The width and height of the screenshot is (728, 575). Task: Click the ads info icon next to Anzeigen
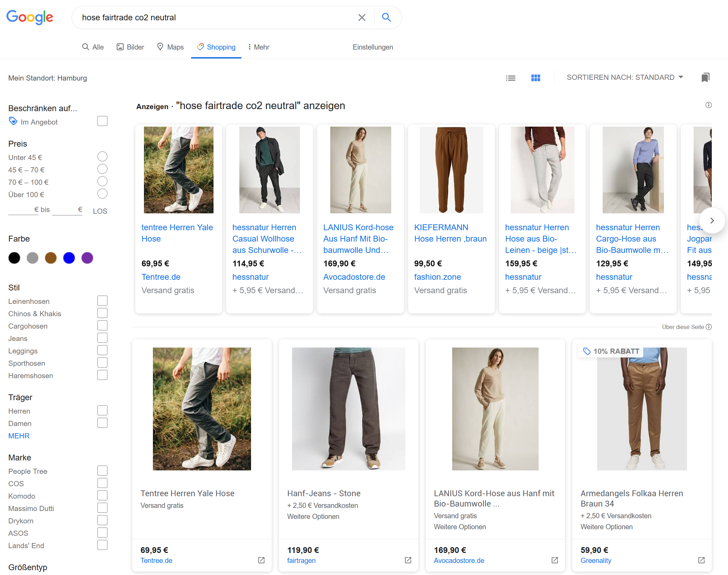point(708,105)
